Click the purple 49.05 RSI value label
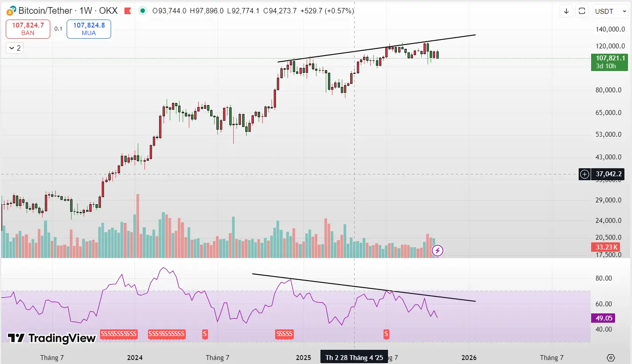Viewport: 632px width, 364px height. coord(603,318)
